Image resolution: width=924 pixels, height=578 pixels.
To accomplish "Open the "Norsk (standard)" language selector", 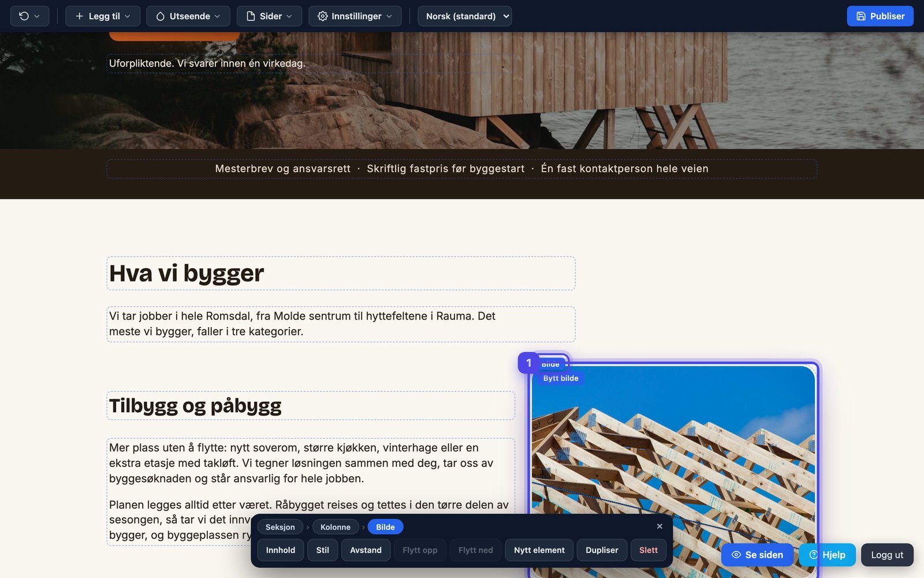I will 465,16.
